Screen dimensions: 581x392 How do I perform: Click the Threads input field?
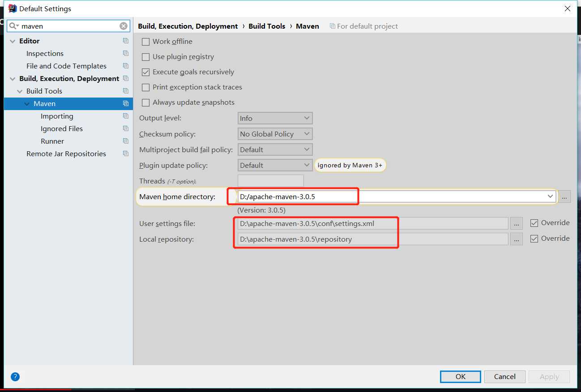(271, 181)
